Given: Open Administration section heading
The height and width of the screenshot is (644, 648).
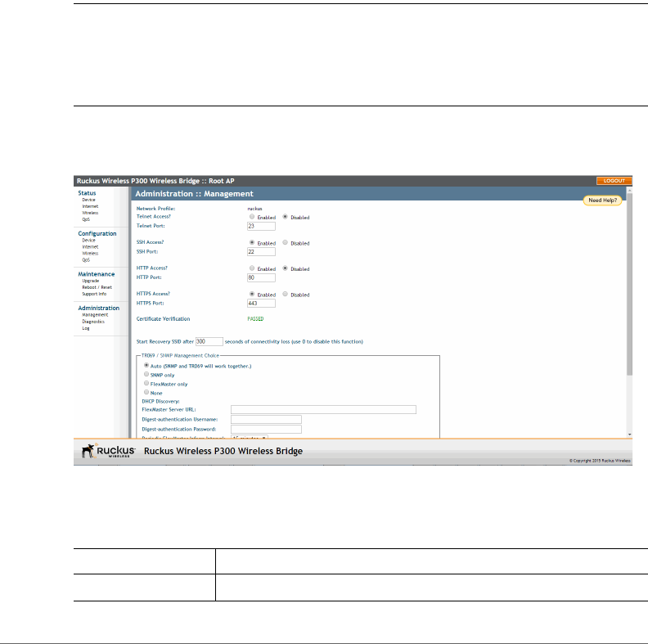Looking at the screenshot, I should (x=99, y=308).
